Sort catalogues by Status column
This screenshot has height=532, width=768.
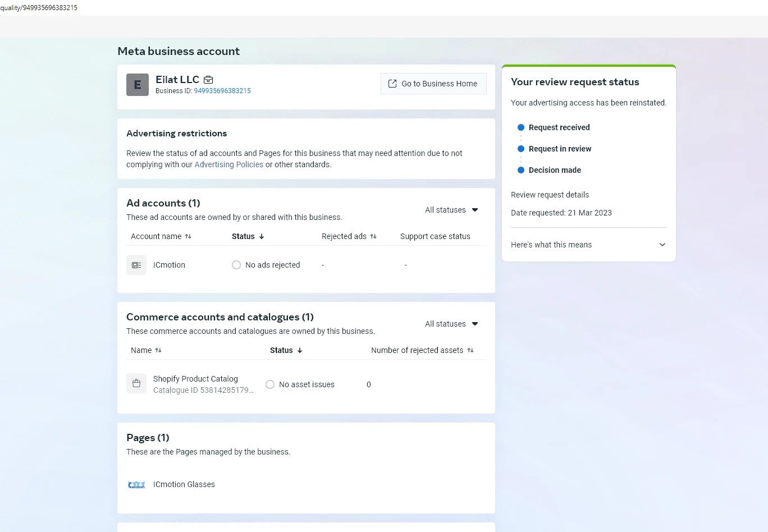(x=286, y=350)
